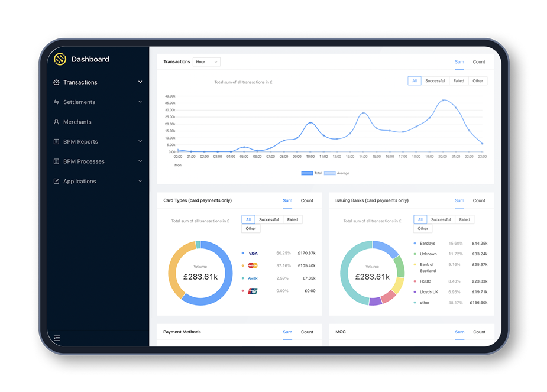Viewport: 547px width, 392px height.
Task: Click the Transactions gauge icon in sidebar
Action: coord(56,82)
